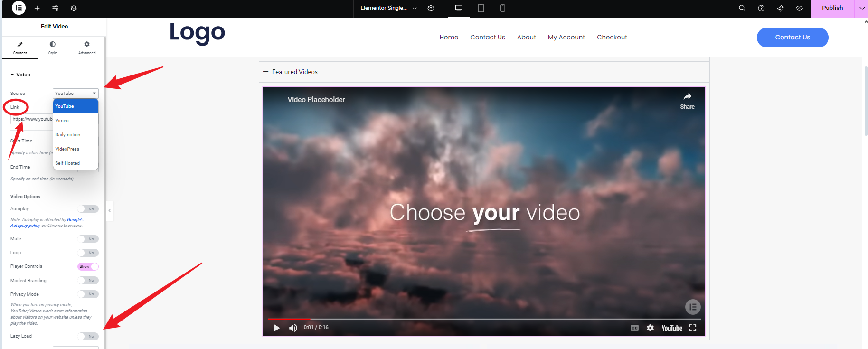The image size is (868, 349).
Task: Open Add Element plus icon
Action: click(37, 8)
